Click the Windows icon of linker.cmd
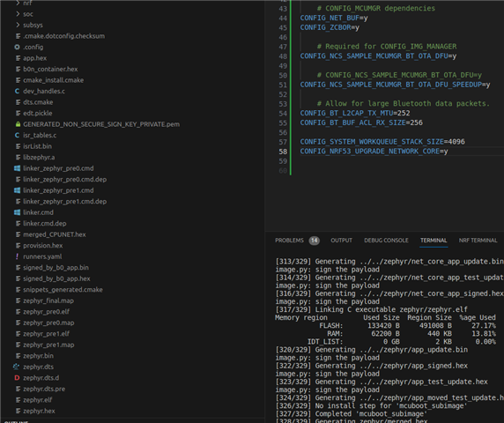This screenshot has width=504, height=423. pos(17,212)
